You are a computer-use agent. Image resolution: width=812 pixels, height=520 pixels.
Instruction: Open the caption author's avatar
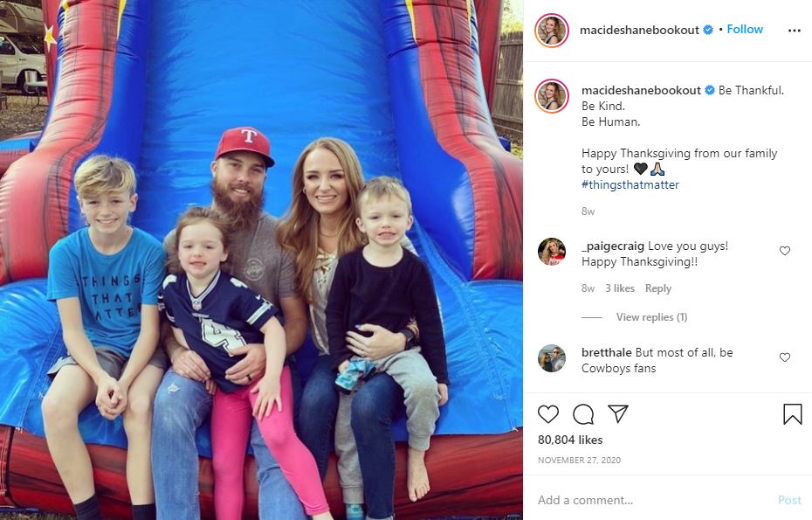point(552,96)
